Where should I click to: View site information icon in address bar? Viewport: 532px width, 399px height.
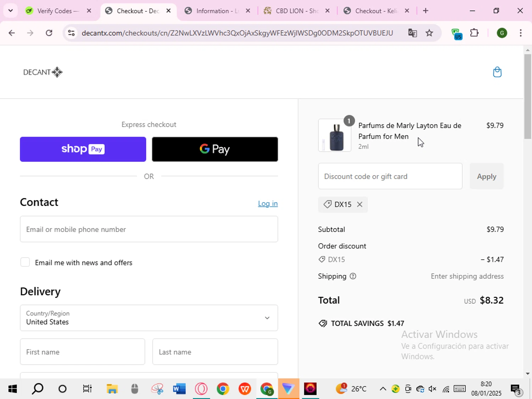click(71, 33)
